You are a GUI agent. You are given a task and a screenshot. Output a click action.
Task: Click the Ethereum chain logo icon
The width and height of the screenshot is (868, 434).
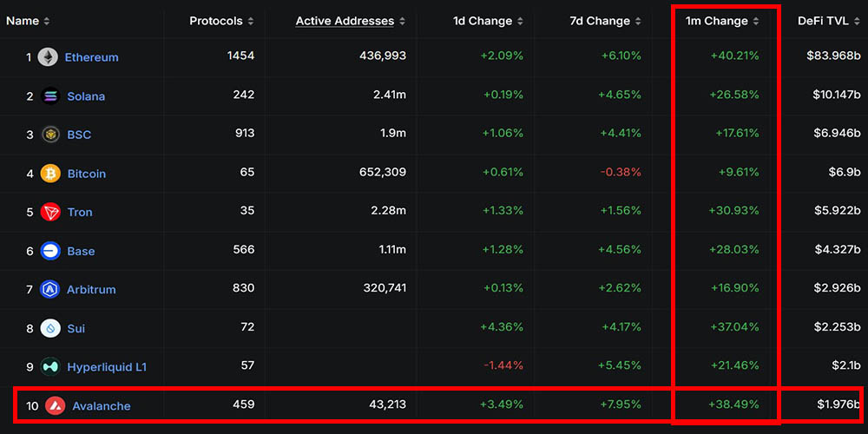[x=48, y=57]
